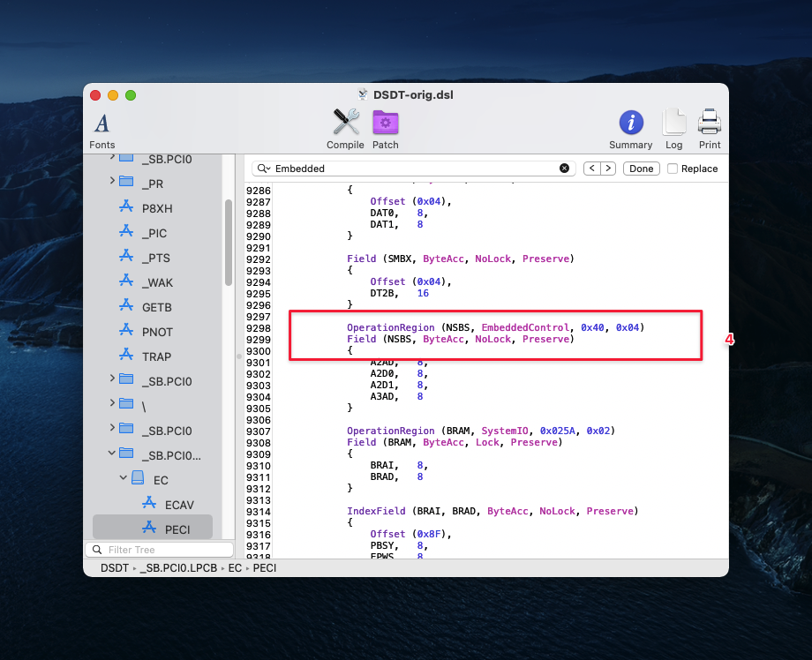
Task: Go to the next search match arrow
Action: [607, 169]
